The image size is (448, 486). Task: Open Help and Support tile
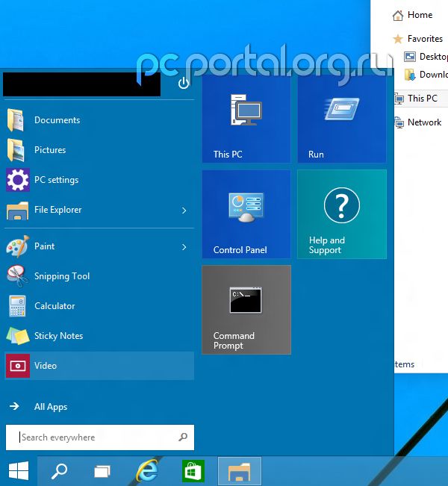(x=342, y=214)
